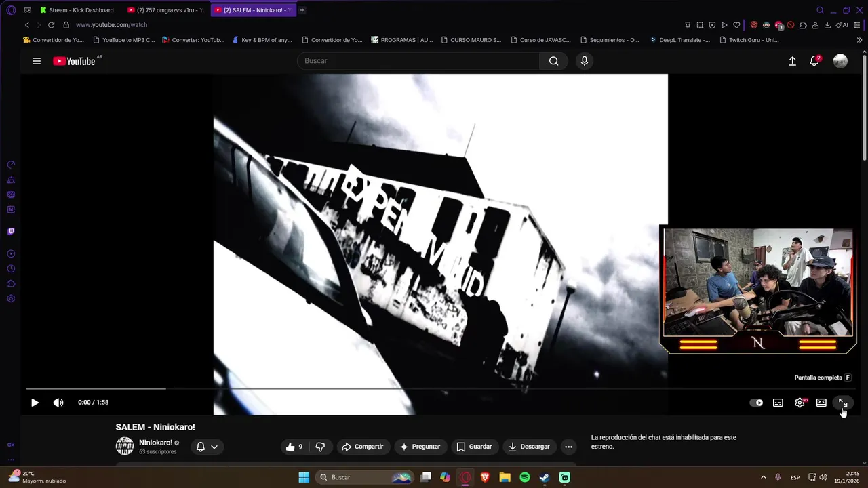
Task: Focus the YouTube Buscar search field
Action: tap(418, 61)
